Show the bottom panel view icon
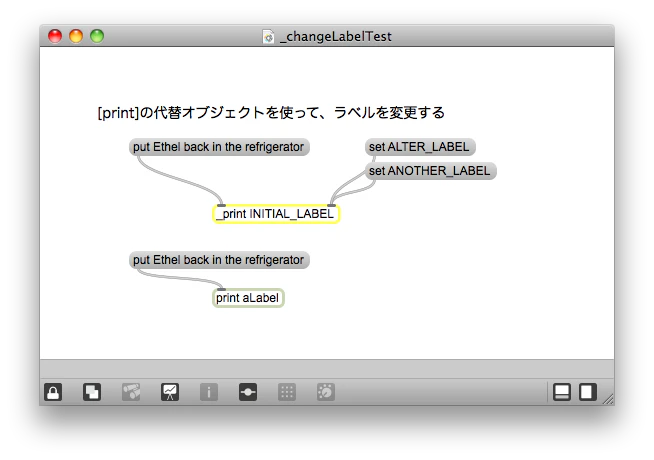The height and width of the screenshot is (460, 654). pos(562,392)
